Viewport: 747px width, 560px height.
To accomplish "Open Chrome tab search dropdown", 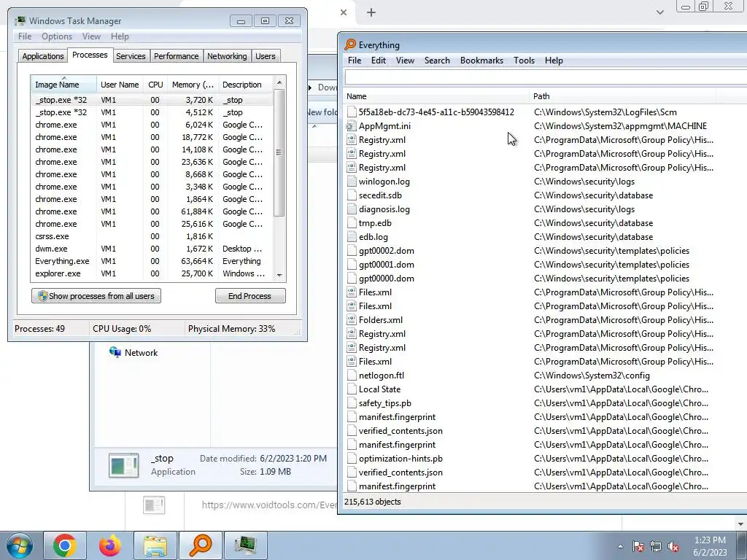I will pos(659,12).
